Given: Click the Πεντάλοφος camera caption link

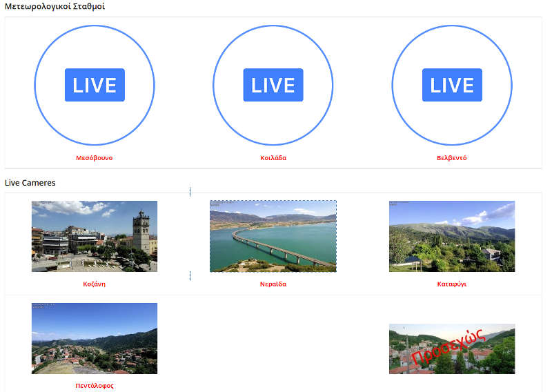Looking at the screenshot, I should (95, 386).
